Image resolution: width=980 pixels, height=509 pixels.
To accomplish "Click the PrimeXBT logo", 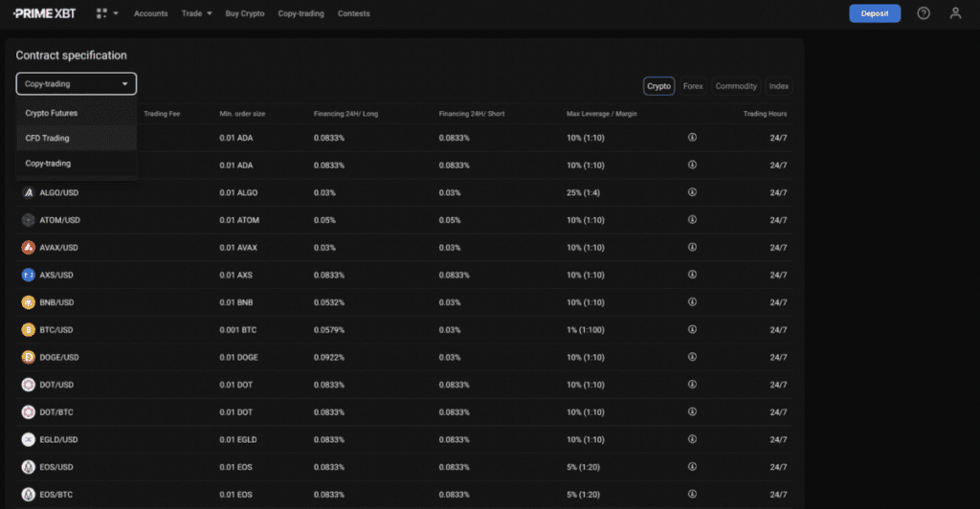I will point(47,13).
